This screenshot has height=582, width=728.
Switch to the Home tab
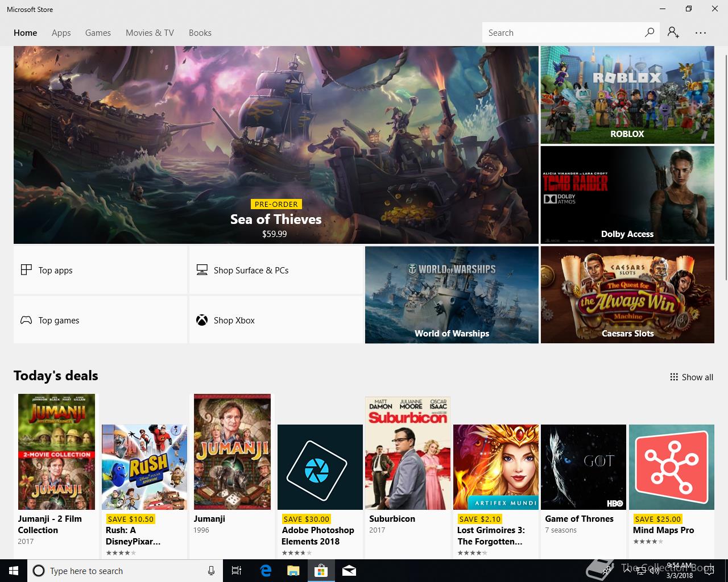click(26, 33)
